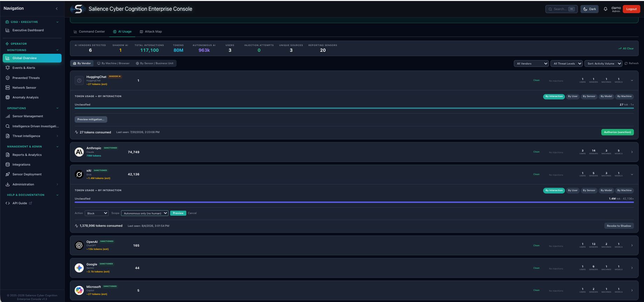This screenshot has height=302, width=644.
Task: Expand the OpenAI vendor row
Action: tap(632, 245)
